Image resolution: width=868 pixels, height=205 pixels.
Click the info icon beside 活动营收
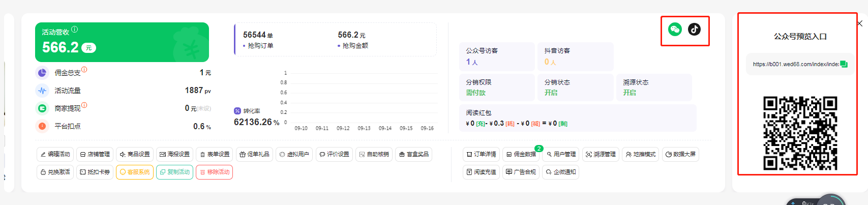[75, 30]
